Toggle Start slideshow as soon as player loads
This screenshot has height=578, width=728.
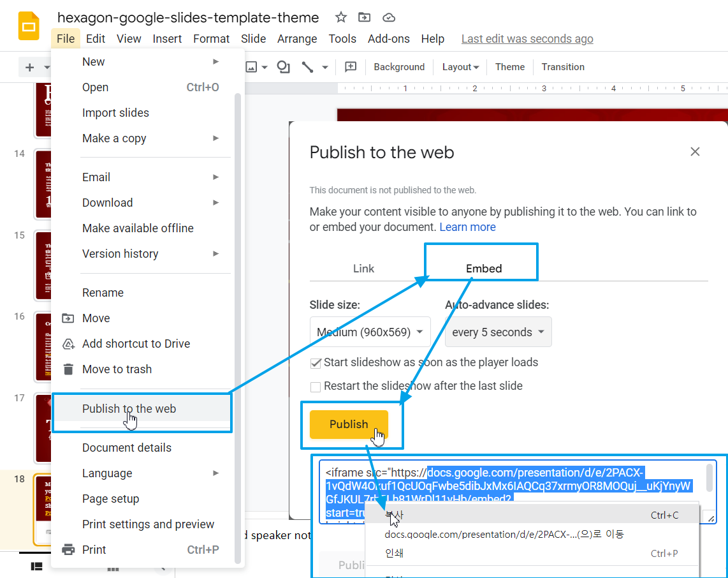pyautogui.click(x=316, y=363)
